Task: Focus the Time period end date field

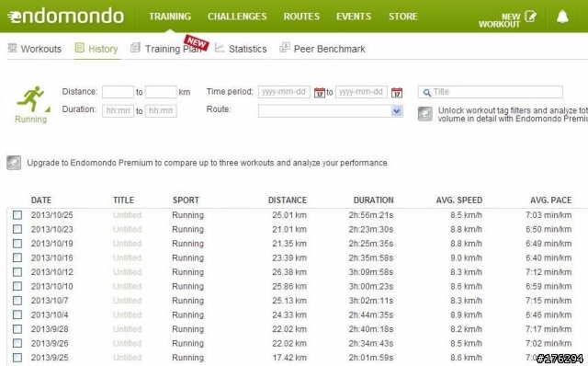Action: (361, 92)
